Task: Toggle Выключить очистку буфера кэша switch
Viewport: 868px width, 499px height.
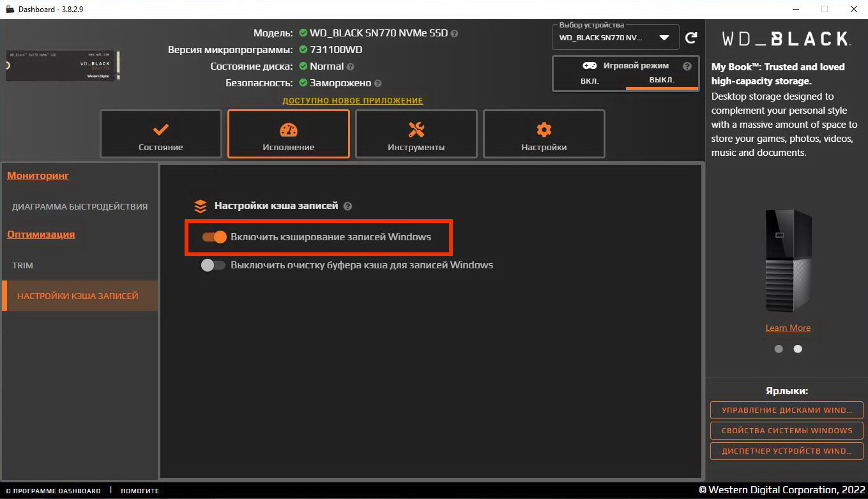Action: (x=213, y=265)
